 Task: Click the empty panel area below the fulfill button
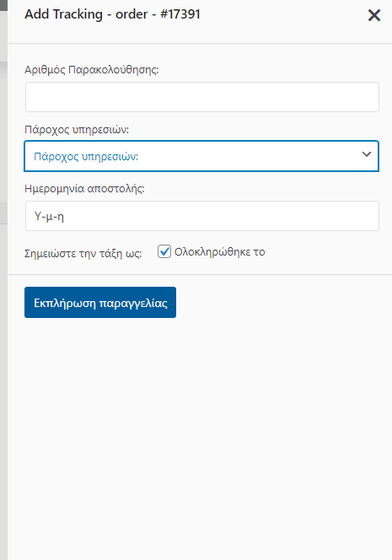click(x=200, y=439)
